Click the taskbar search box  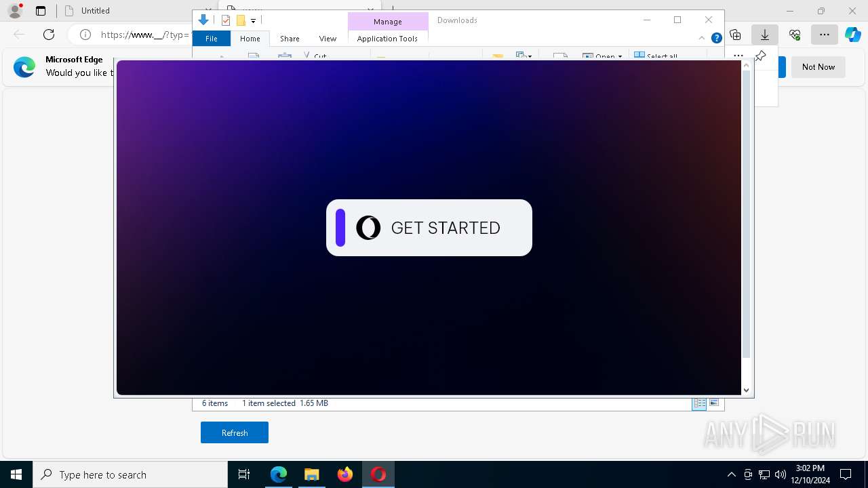click(x=130, y=474)
